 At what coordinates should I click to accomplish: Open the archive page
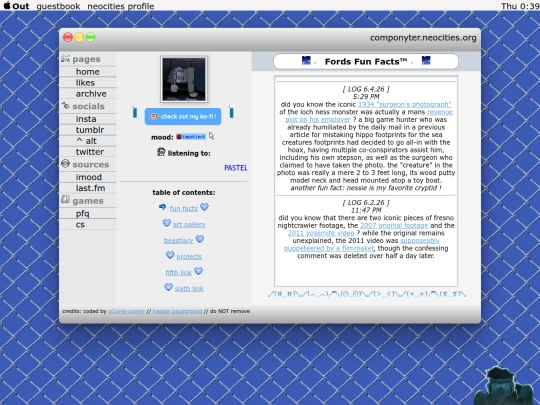91,94
